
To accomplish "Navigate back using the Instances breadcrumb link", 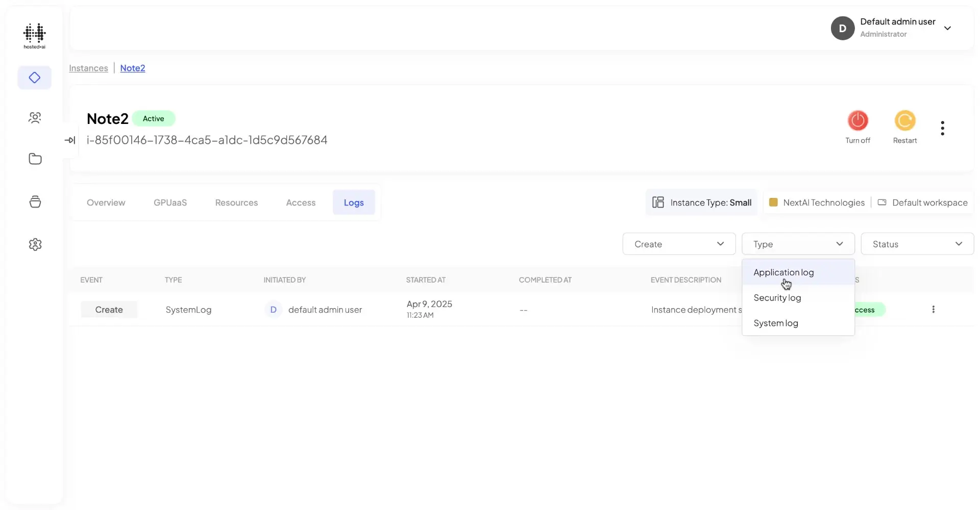I will tap(88, 68).
